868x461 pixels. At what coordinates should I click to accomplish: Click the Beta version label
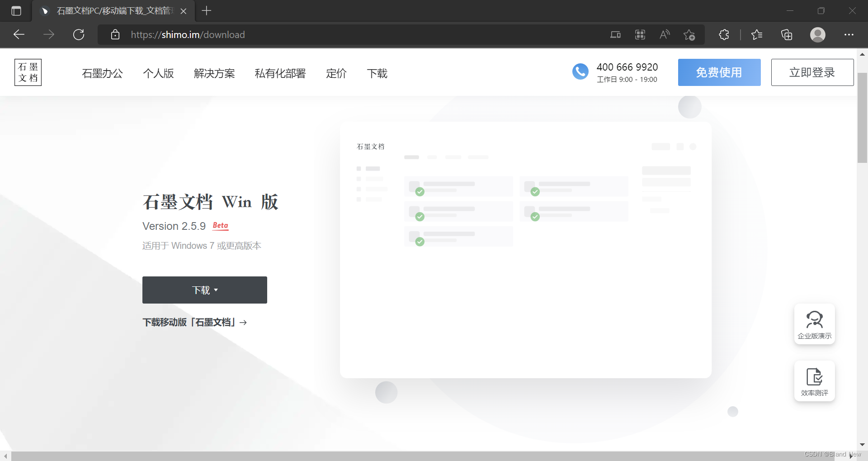(x=221, y=225)
